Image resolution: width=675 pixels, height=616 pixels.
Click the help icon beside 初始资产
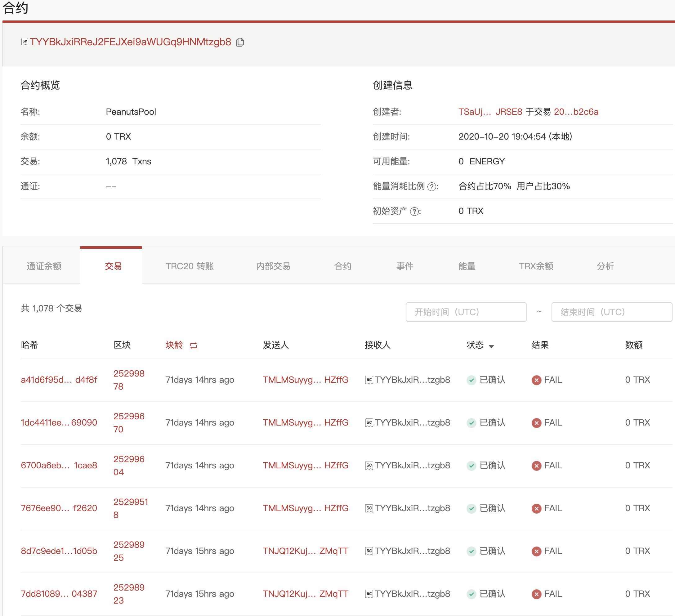click(x=414, y=212)
